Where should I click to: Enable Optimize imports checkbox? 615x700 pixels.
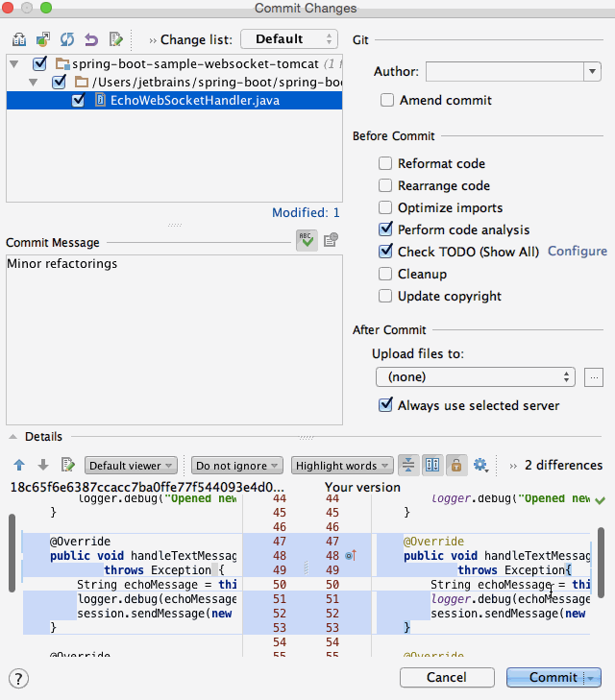pyautogui.click(x=385, y=207)
